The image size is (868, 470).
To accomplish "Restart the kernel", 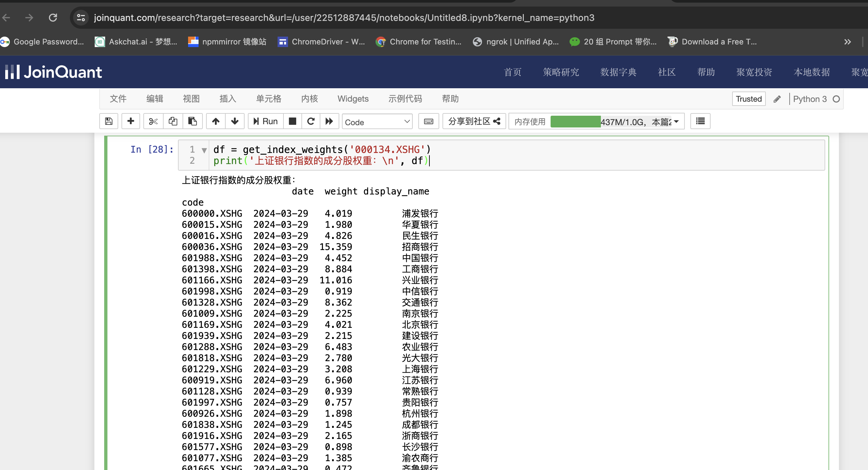I will pyautogui.click(x=311, y=121).
